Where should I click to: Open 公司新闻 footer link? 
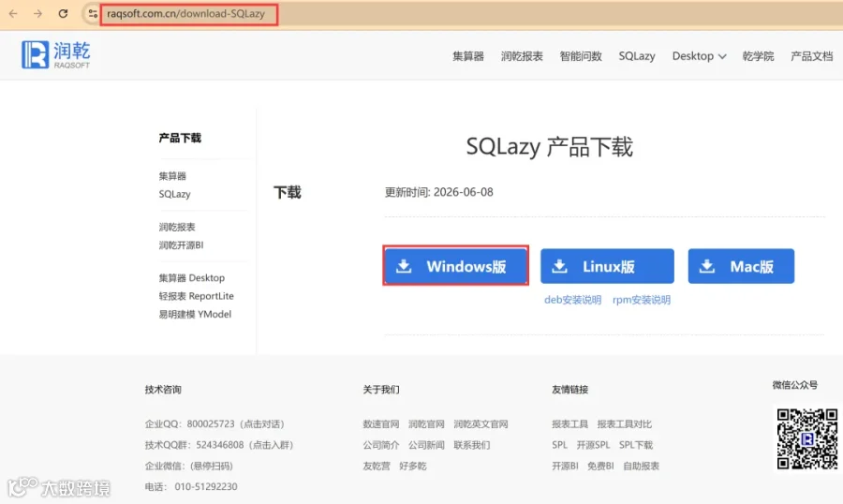click(426, 445)
